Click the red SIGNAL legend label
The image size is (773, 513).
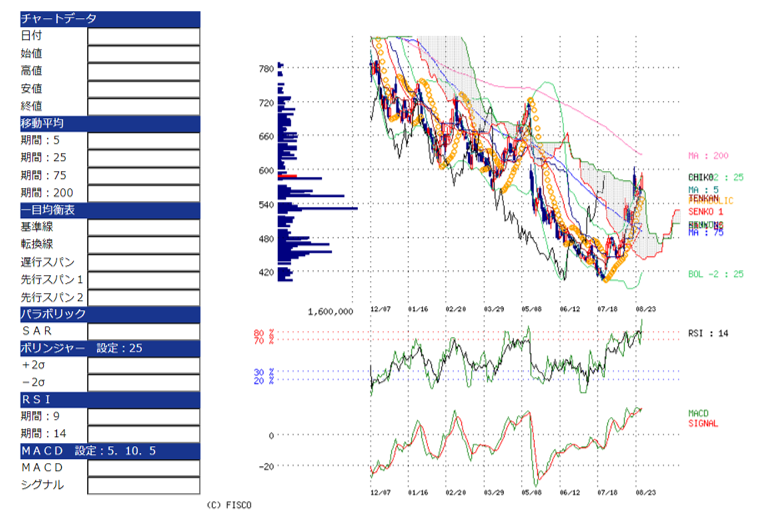[703, 423]
